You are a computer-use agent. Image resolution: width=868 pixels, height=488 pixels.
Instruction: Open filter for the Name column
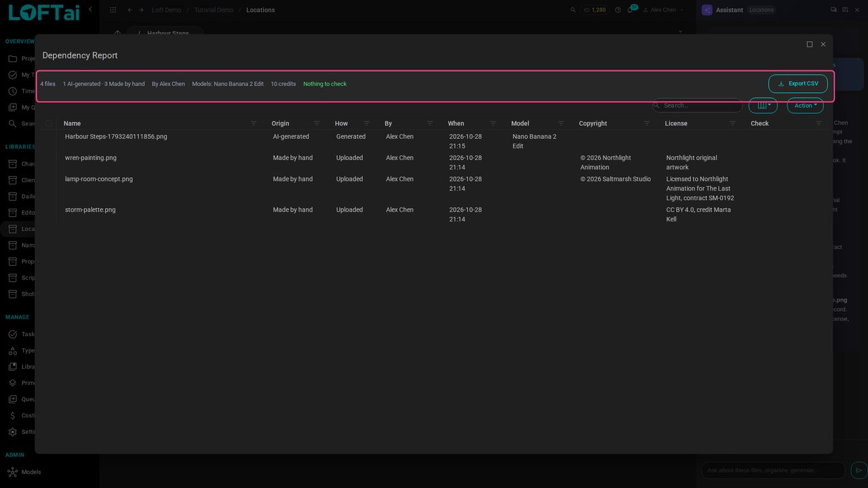click(x=254, y=123)
